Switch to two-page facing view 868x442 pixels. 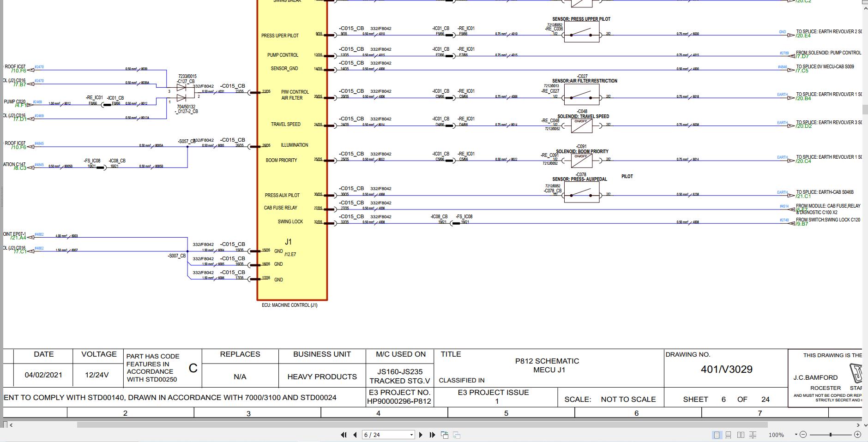[x=741, y=435]
